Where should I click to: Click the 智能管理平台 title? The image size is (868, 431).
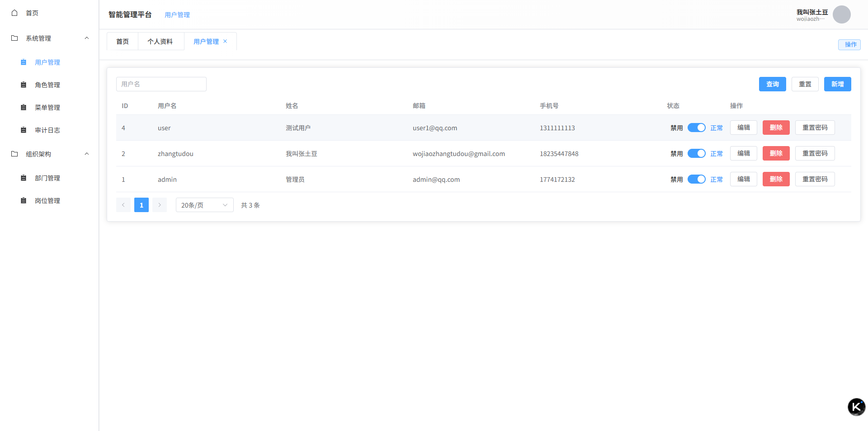(130, 14)
